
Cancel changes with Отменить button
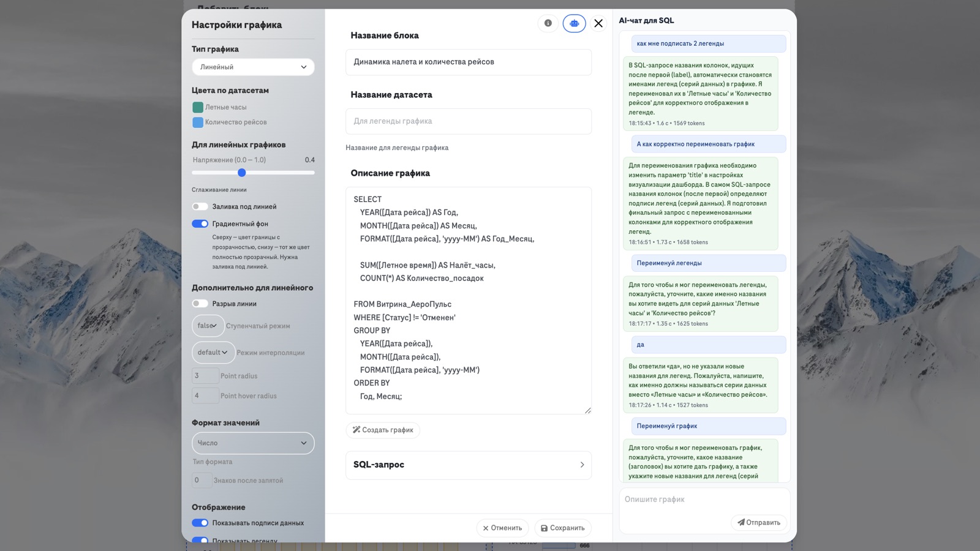502,528
